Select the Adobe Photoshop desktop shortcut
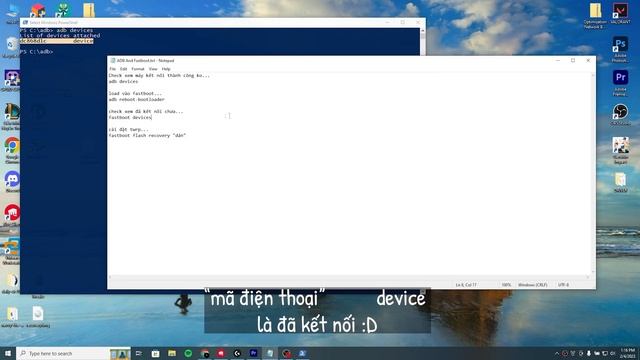The image size is (640, 360). [x=620, y=49]
